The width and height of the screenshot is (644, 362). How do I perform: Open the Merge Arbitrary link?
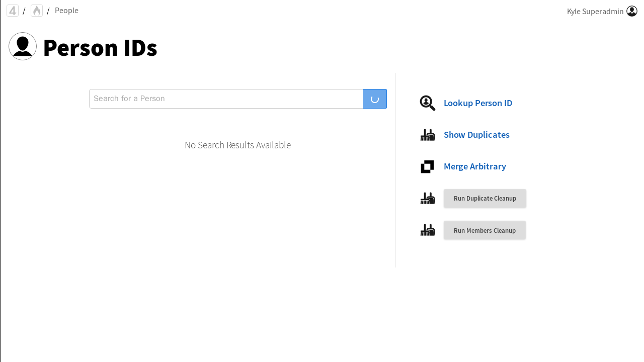click(x=474, y=166)
